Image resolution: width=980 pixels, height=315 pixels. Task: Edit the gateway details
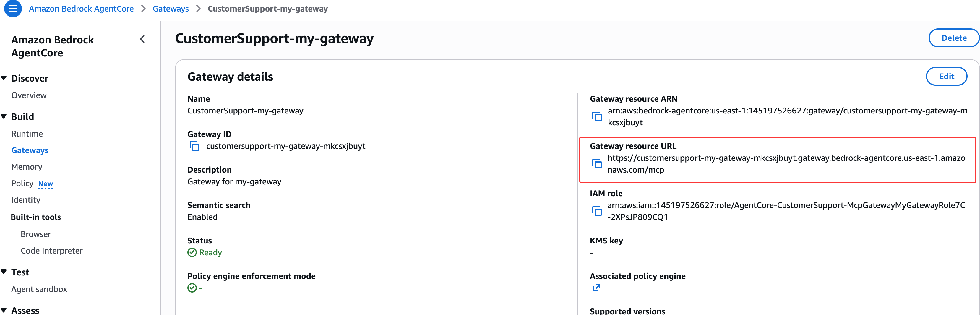click(x=946, y=77)
